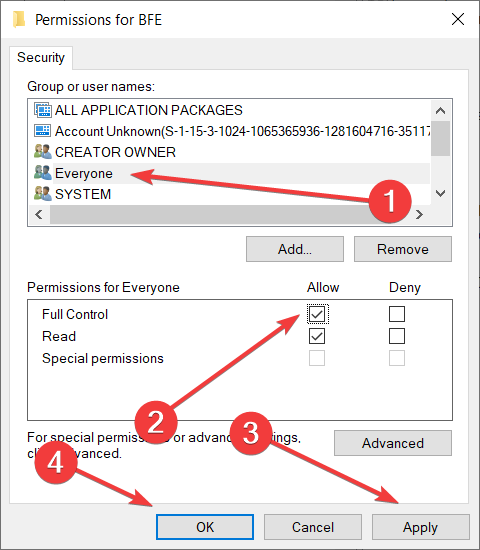
Task: Select the CREATOR OWNER user icon
Action: 43,152
